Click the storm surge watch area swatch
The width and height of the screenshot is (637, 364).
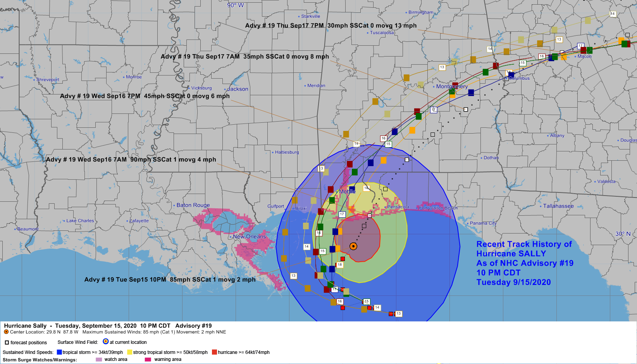point(99,359)
